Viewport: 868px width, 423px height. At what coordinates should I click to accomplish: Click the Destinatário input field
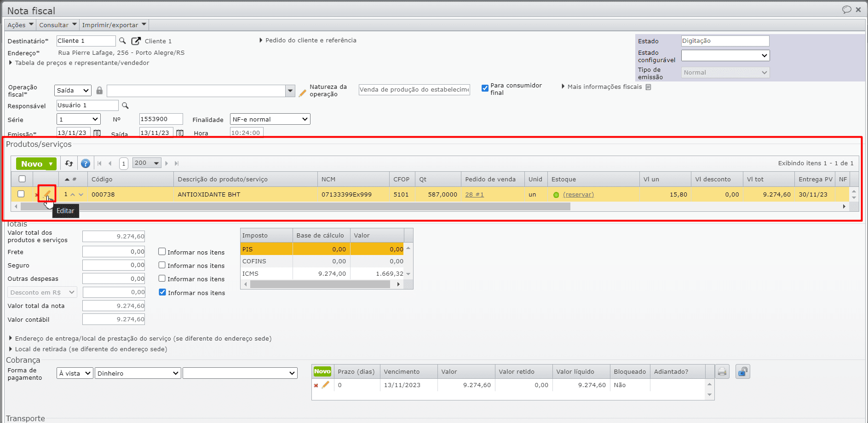tap(86, 41)
